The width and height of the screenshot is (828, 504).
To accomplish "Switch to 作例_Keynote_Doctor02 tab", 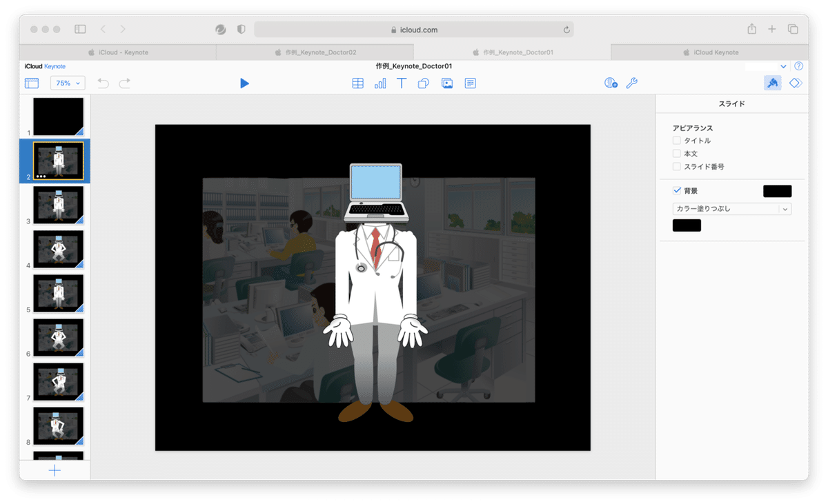I will click(315, 52).
